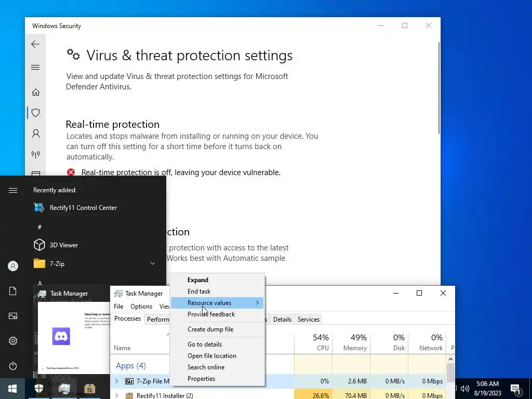Click the Task Manager vertical scrollbar thumb
Viewport: 532px width, 399px height.
[x=450, y=373]
